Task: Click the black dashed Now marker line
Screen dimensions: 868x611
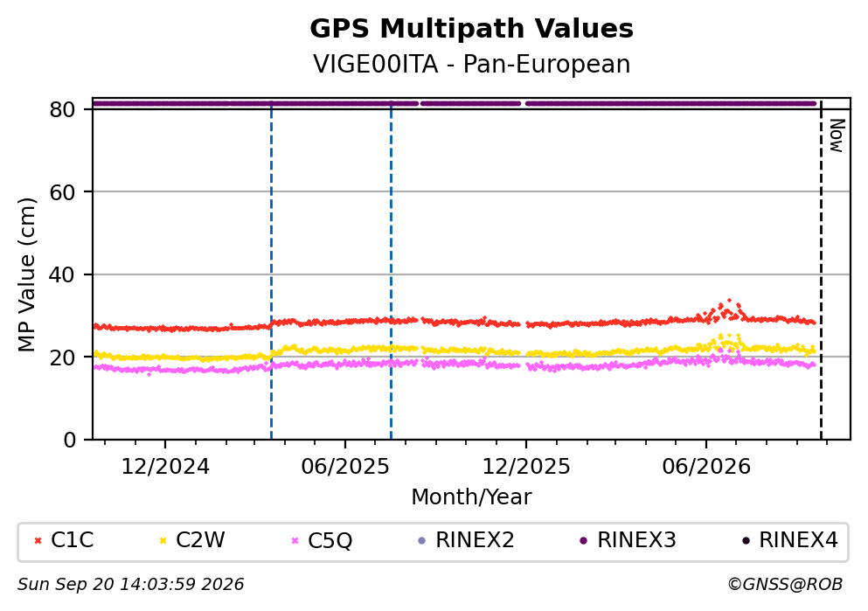Action: coord(821,270)
